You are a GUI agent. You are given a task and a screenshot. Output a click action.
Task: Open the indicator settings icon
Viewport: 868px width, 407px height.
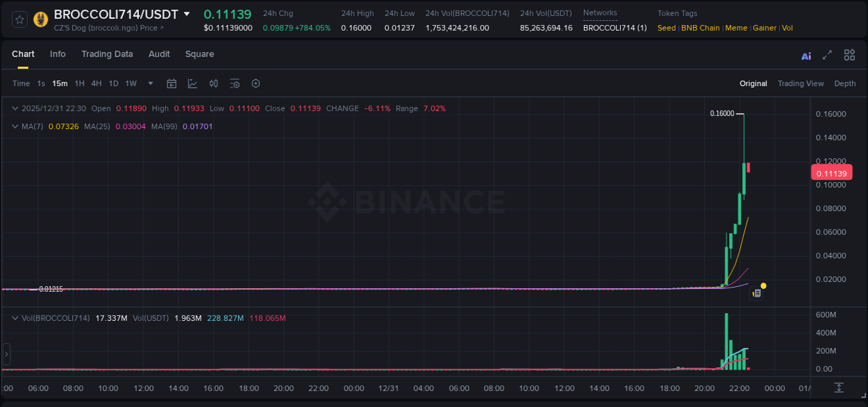235,83
